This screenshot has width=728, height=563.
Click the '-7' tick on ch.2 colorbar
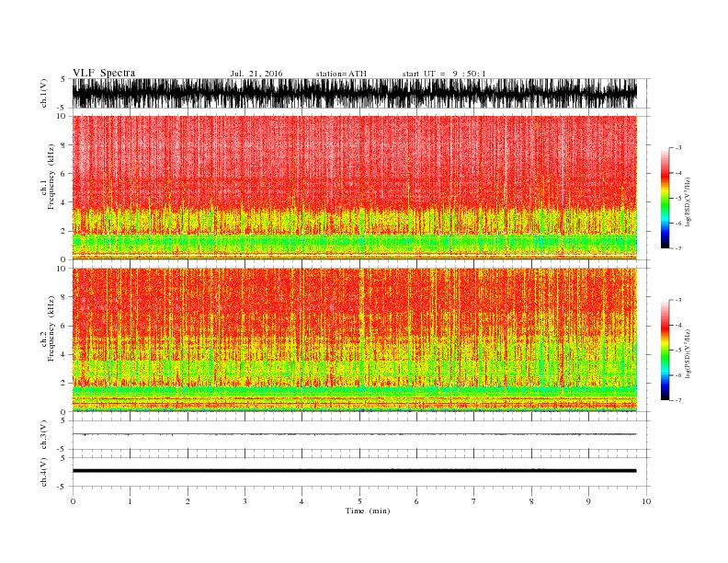click(x=678, y=400)
